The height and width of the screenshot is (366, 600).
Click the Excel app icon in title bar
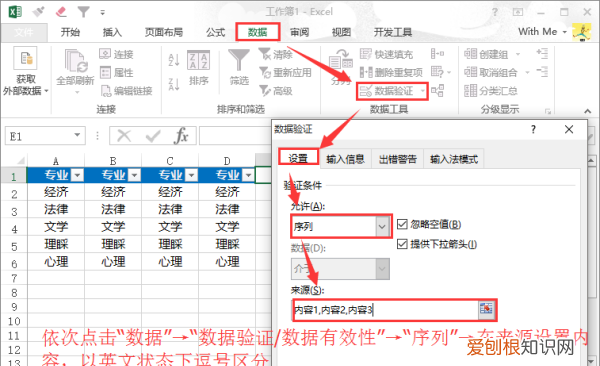pyautogui.click(x=15, y=11)
